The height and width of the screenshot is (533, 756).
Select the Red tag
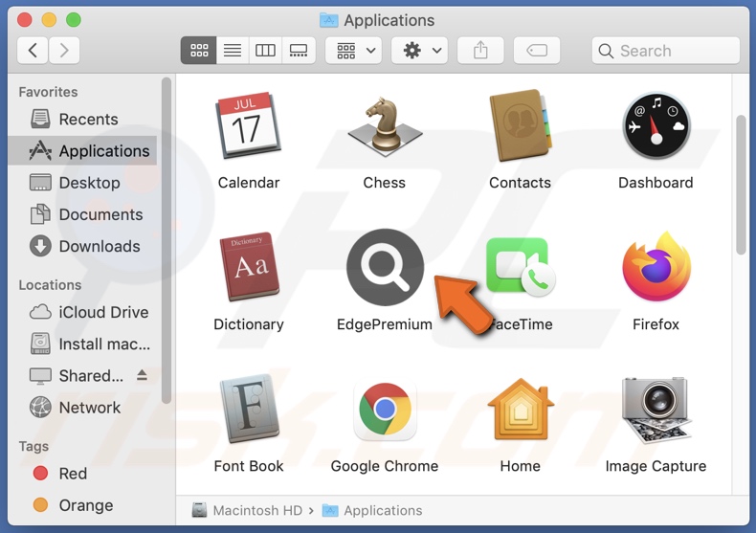pyautogui.click(x=82, y=474)
